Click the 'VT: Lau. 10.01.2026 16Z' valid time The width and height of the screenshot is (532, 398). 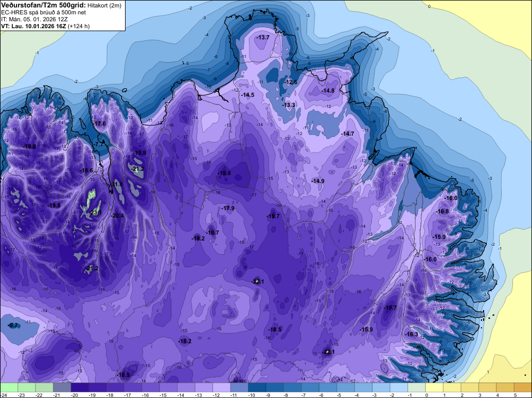(34, 26)
